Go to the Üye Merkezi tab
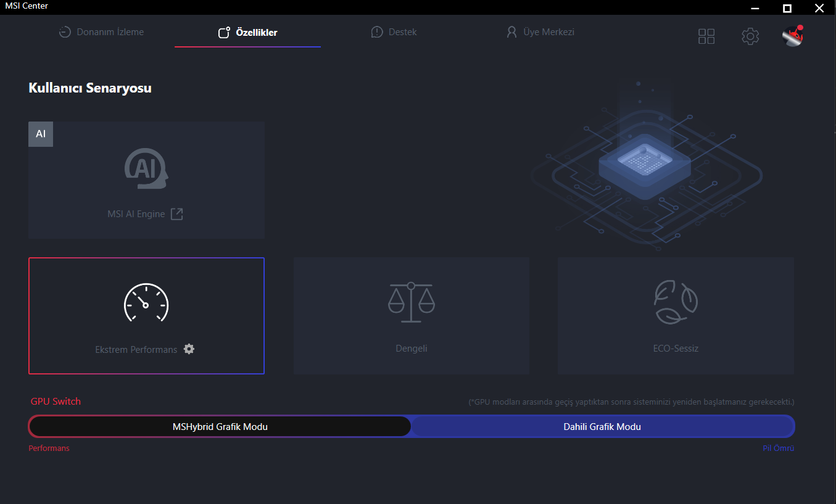836x504 pixels. point(540,32)
